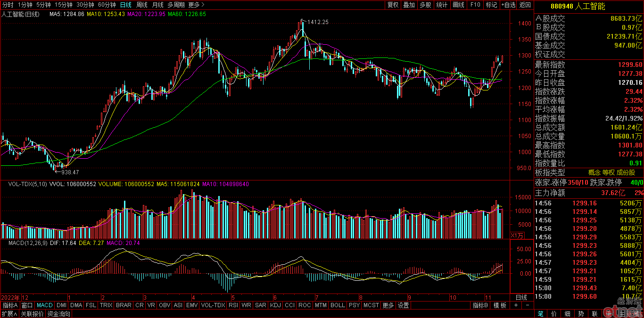644x318 pixels.
Task: Click the 880948 人工智能 title in the right panel
Action: coord(578,6)
